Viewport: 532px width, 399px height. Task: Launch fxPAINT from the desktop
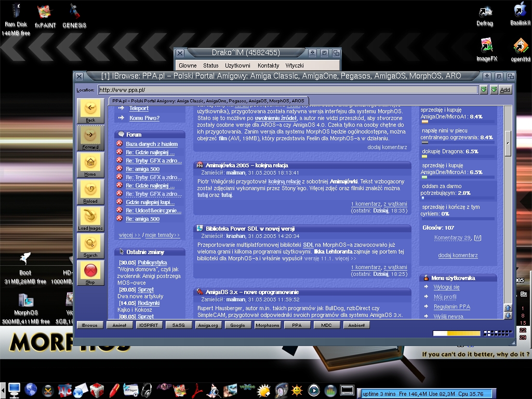click(45, 16)
